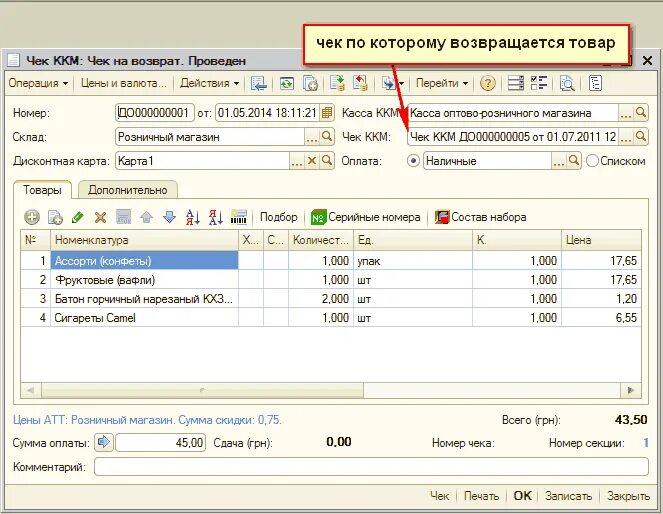Open the calendar picker next to date field
This screenshot has width=663, height=514.
pos(327,113)
